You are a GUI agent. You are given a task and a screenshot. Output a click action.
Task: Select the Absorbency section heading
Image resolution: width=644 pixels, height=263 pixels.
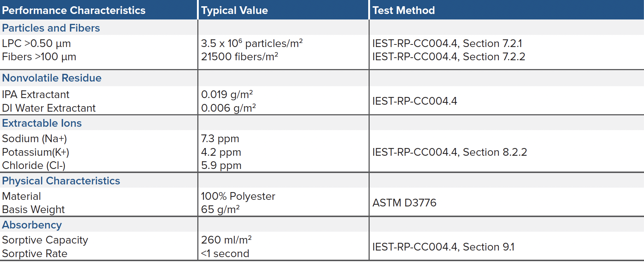click(x=32, y=225)
